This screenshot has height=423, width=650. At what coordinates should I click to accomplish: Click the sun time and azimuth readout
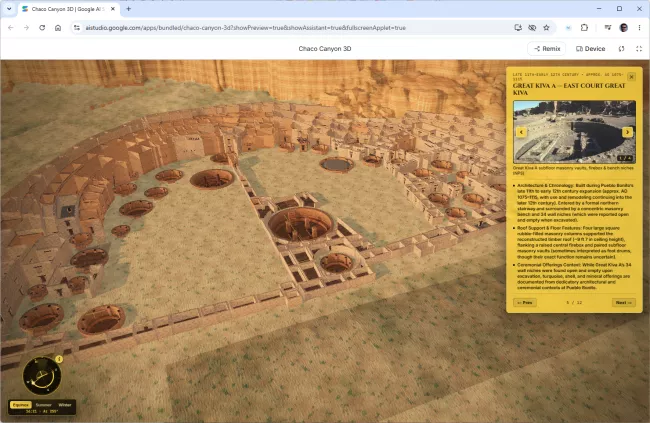pos(42,411)
